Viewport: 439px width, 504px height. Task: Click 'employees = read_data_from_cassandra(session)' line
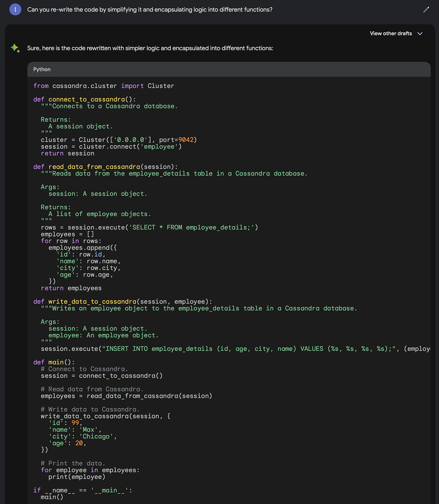[x=126, y=396]
